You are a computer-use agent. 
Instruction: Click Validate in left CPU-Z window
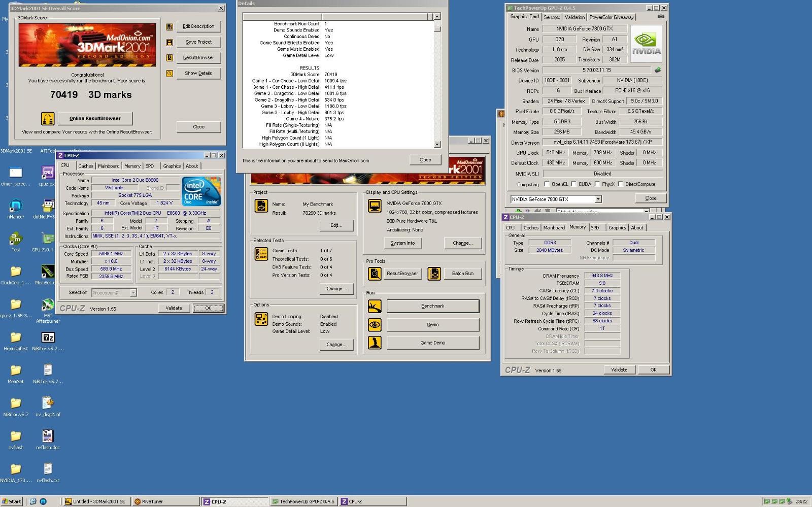174,308
